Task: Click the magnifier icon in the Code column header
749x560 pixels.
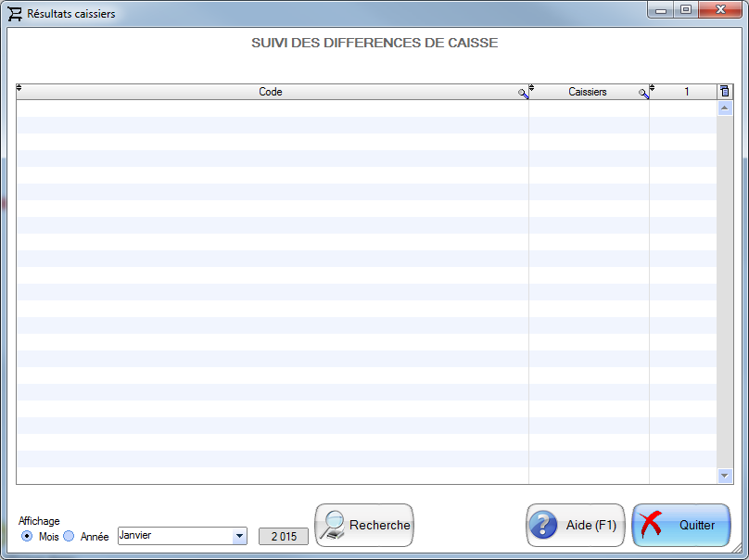Action: pos(522,92)
